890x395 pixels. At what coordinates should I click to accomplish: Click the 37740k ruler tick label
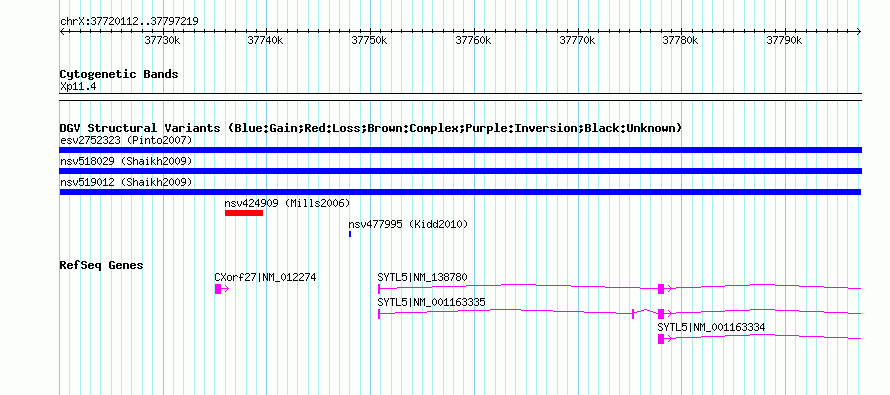point(265,40)
